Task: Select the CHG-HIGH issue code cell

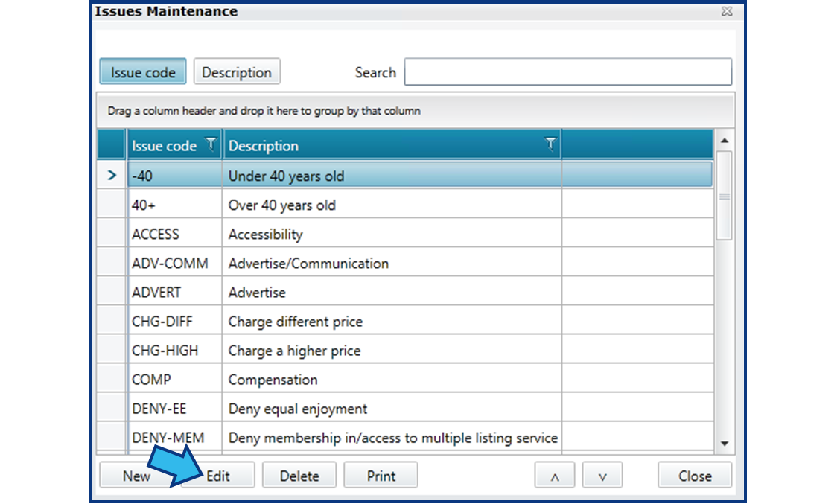Action: pos(174,351)
